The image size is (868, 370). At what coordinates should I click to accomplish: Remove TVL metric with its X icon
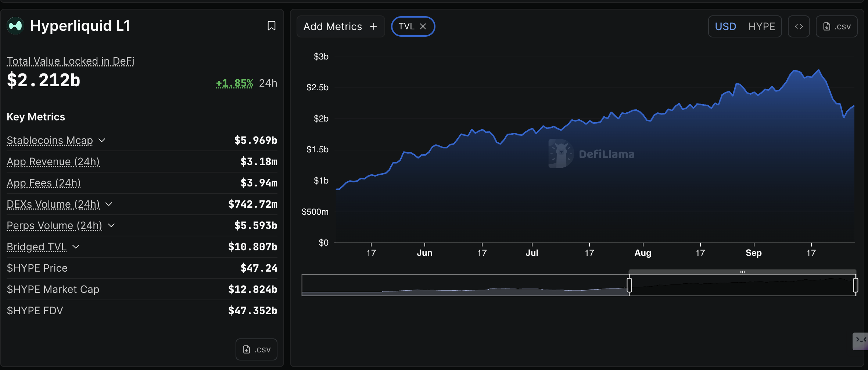tap(423, 26)
